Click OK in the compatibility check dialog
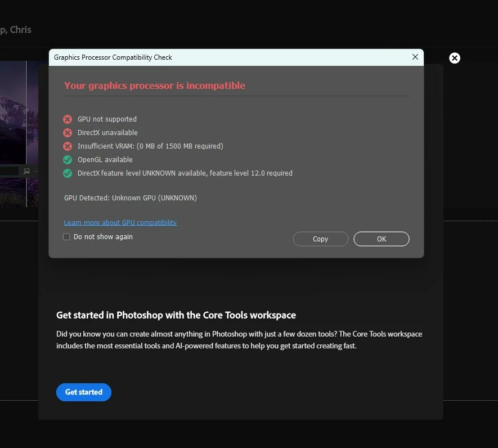 click(381, 239)
